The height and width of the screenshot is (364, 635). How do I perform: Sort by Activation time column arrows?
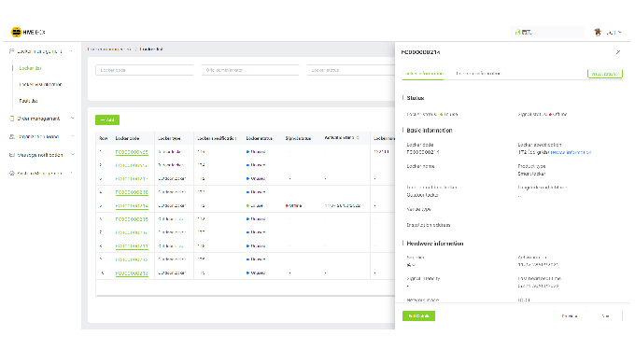coord(358,138)
